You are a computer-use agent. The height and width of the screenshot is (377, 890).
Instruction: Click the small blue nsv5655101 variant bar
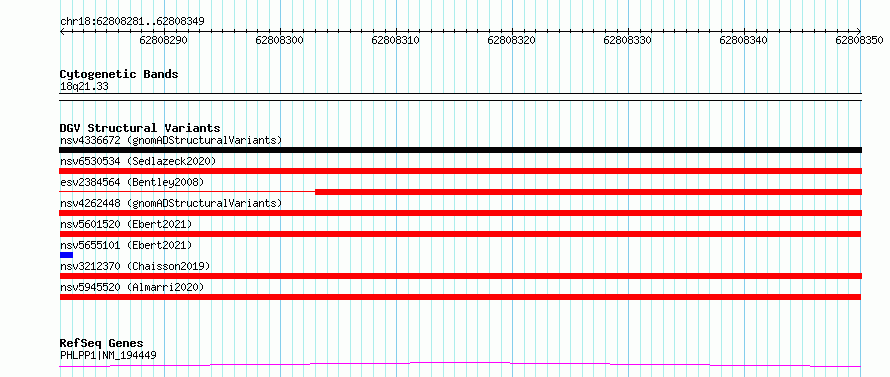point(66,255)
